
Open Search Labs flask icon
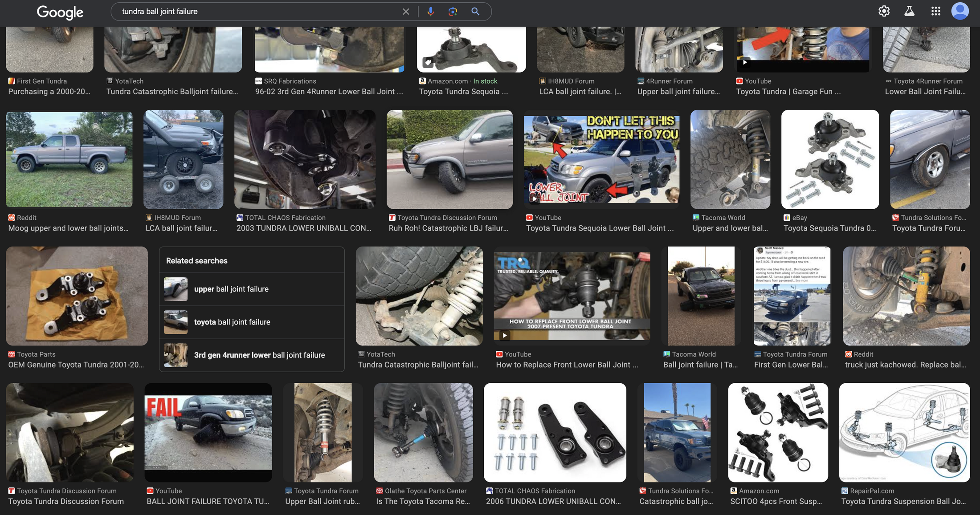pyautogui.click(x=910, y=11)
